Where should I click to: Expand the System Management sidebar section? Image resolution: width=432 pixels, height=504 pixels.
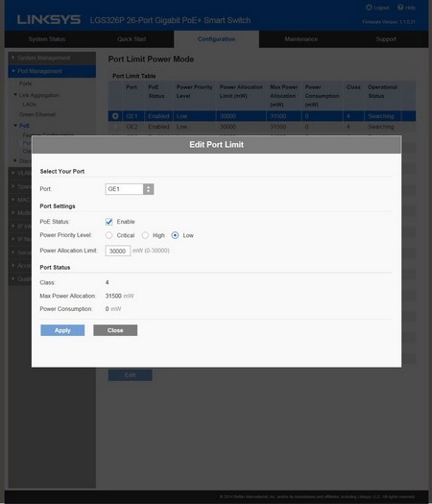pos(52,58)
